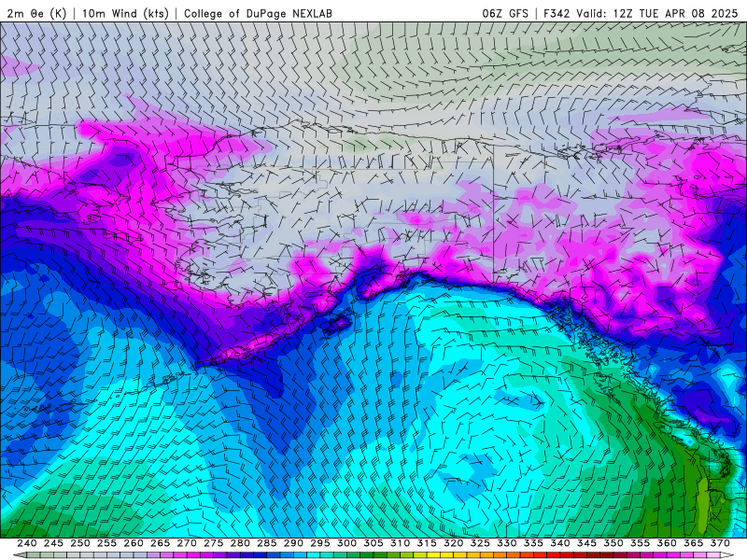Click the 315 value on the color scale
This screenshot has height=560, width=747.
coord(427,543)
